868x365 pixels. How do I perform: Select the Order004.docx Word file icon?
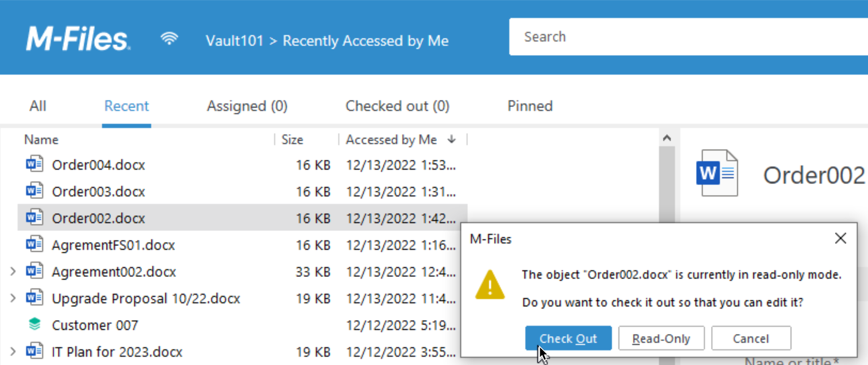[x=34, y=164]
